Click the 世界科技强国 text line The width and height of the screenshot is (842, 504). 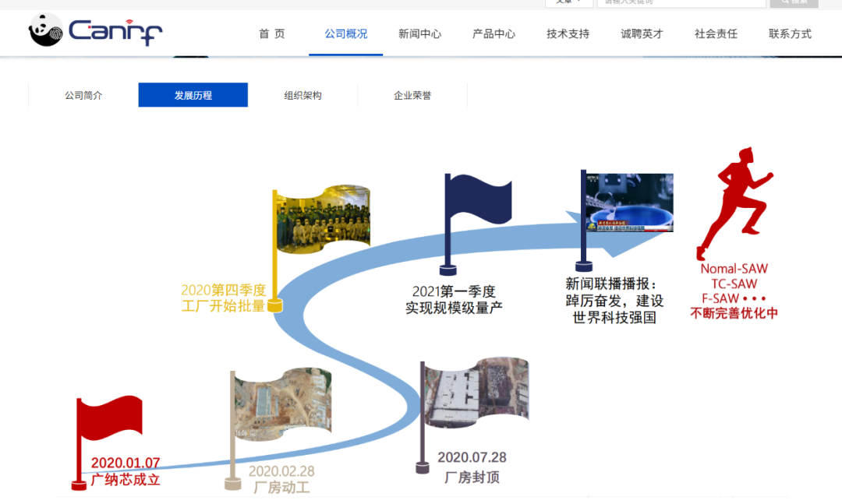pyautogui.click(x=614, y=318)
